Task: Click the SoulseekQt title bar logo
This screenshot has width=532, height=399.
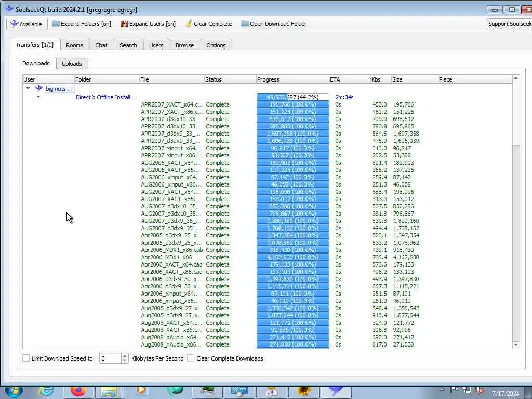Action: click(9, 9)
